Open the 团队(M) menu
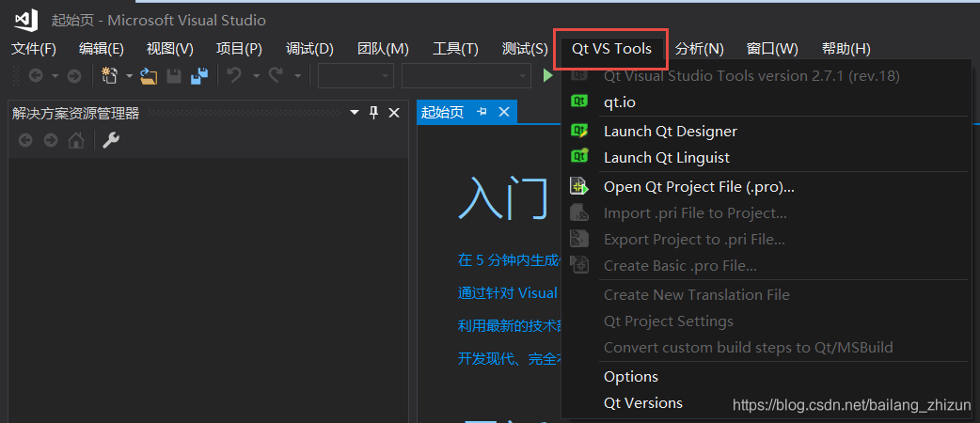 pos(383,49)
